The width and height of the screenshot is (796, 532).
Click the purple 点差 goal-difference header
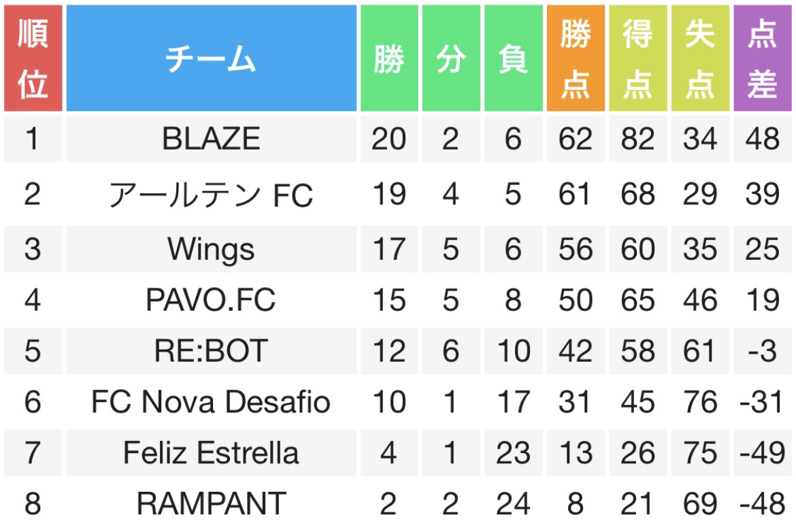click(763, 59)
